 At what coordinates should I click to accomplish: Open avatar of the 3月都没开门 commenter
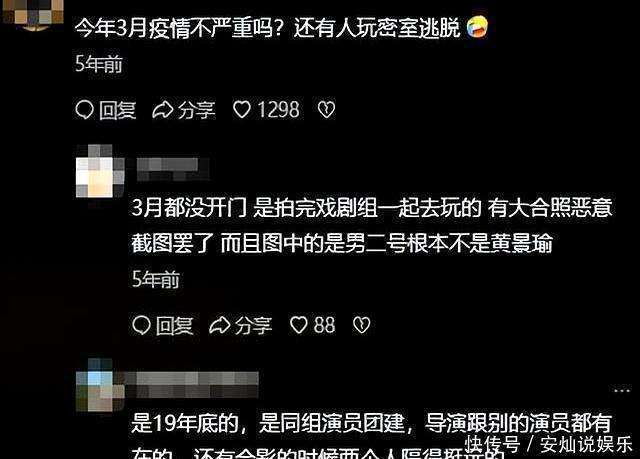(x=100, y=171)
